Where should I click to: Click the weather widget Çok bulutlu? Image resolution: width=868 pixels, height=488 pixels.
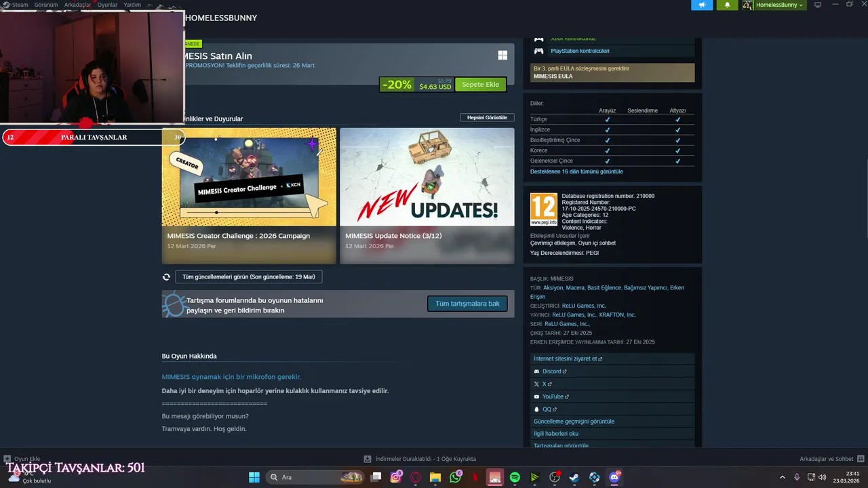pyautogui.click(x=29, y=477)
